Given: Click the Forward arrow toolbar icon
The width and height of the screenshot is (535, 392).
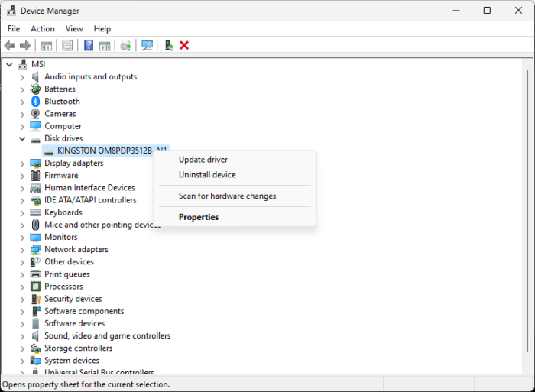Looking at the screenshot, I should click(25, 45).
